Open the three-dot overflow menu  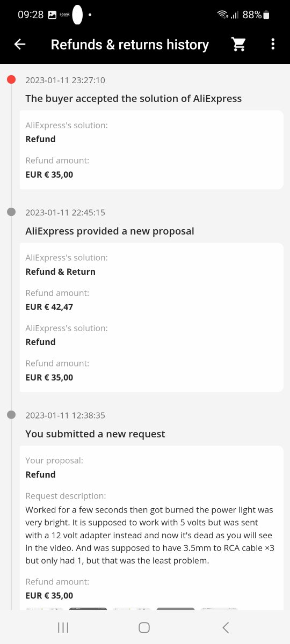pos(273,45)
